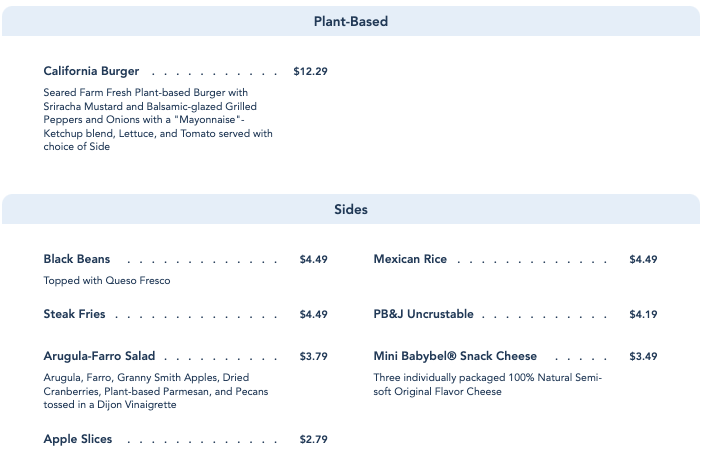704x466 pixels.
Task: Open Mini Babybel Snack Cheese item
Action: coord(455,357)
